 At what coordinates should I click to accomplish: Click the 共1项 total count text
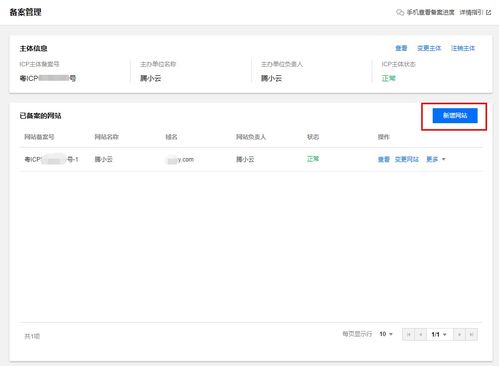(x=32, y=336)
